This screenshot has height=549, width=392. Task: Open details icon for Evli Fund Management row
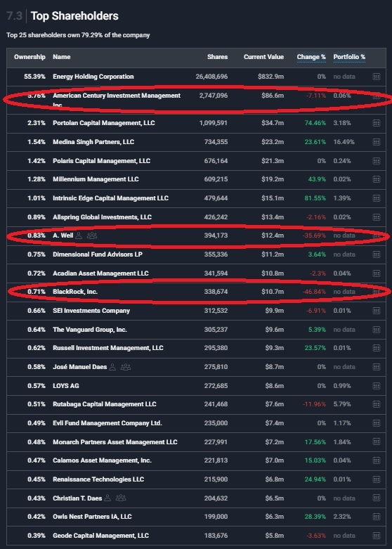point(377,423)
